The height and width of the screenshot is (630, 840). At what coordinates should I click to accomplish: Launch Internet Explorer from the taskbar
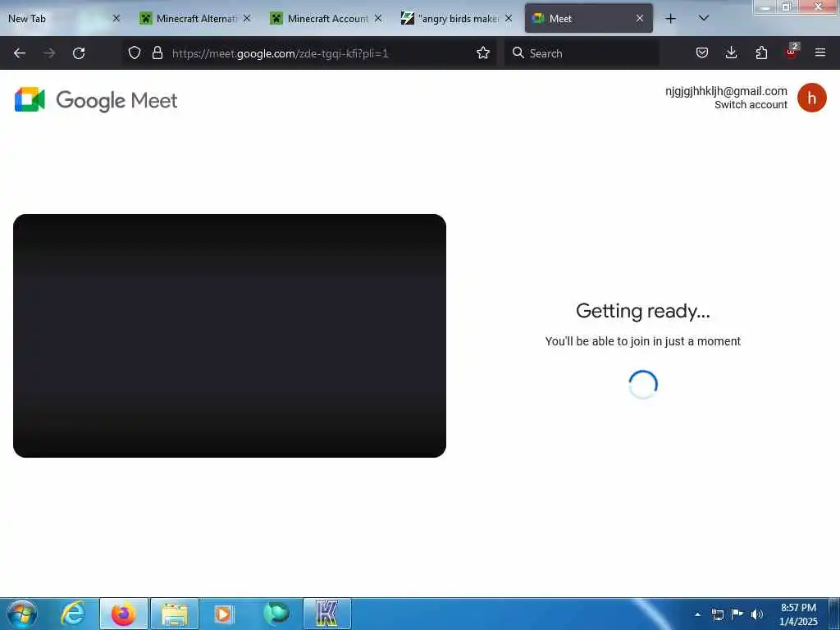click(73, 614)
